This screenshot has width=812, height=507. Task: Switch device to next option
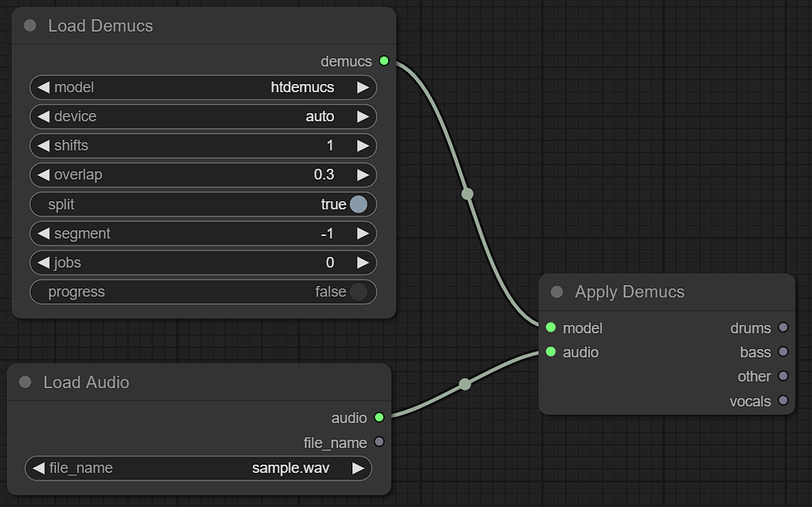click(363, 116)
